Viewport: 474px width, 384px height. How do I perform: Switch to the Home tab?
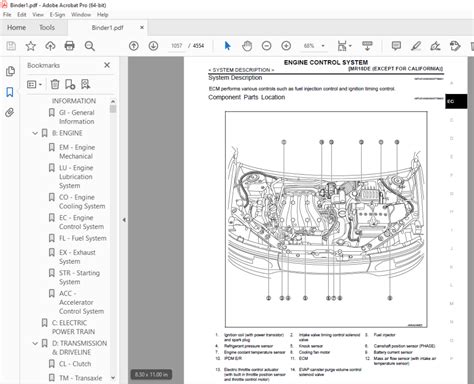coord(17,28)
